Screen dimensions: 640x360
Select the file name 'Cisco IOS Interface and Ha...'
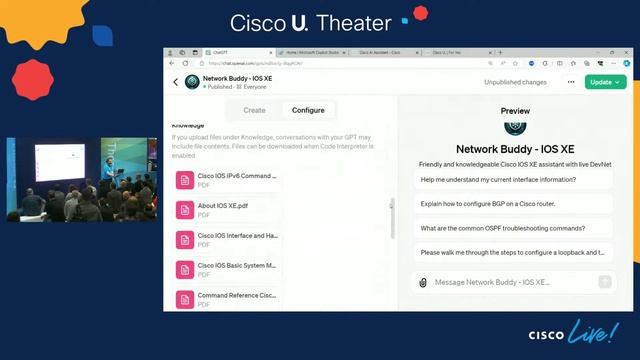pos(238,236)
